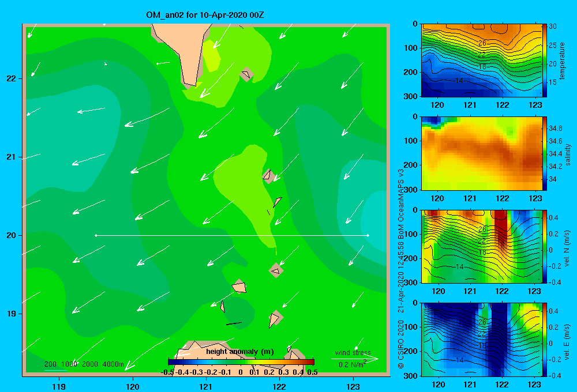The height and width of the screenshot is (392, 577).
Task: Click latitude label 21 on map axis
Action: click(12, 157)
